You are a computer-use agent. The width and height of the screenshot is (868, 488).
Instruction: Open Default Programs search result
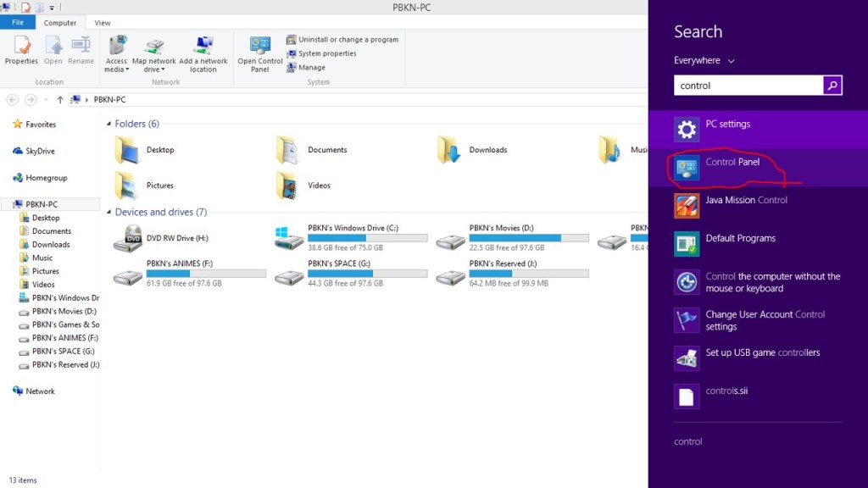coord(740,239)
